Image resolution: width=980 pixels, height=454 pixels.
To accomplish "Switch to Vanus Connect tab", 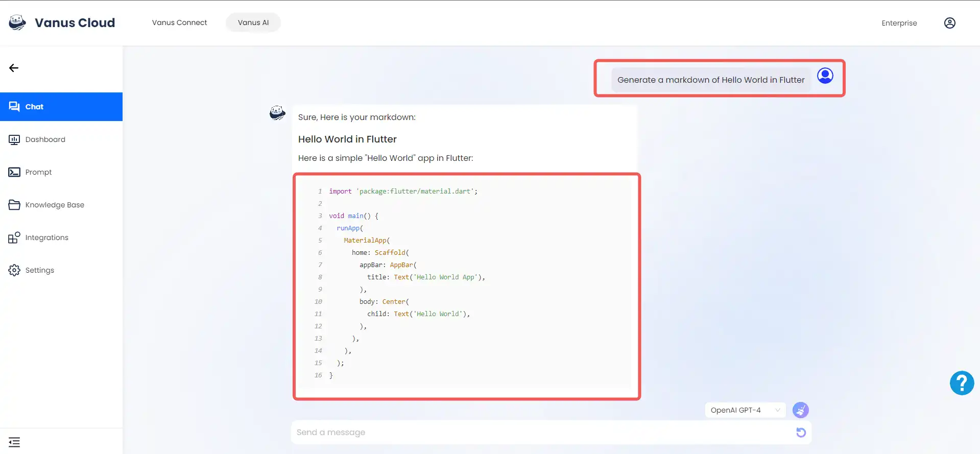I will (179, 22).
